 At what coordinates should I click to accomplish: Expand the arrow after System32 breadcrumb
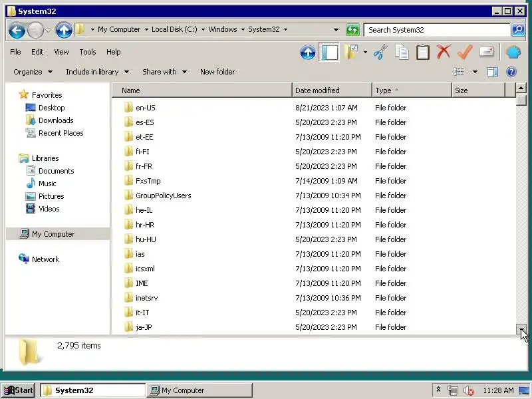pos(286,29)
